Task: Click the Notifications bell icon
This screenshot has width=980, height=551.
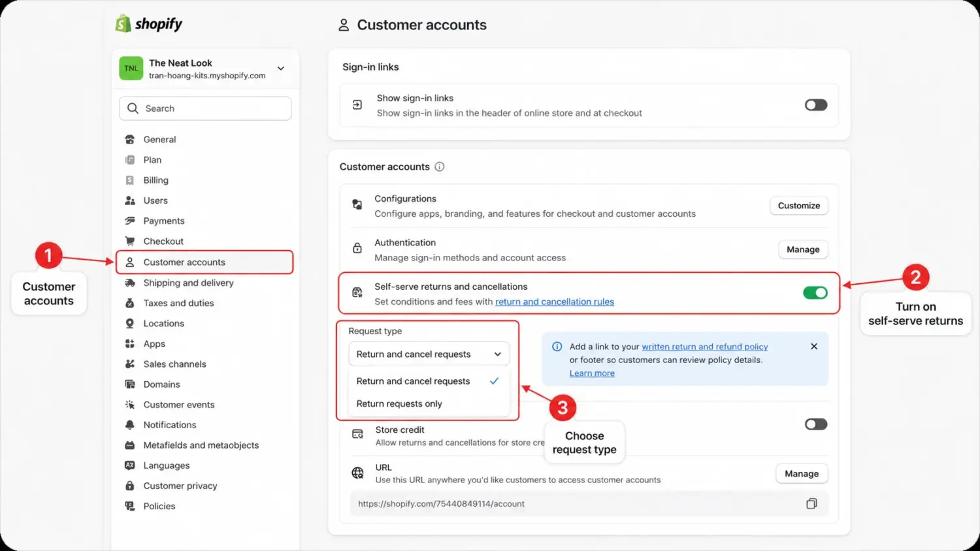Action: coord(130,424)
